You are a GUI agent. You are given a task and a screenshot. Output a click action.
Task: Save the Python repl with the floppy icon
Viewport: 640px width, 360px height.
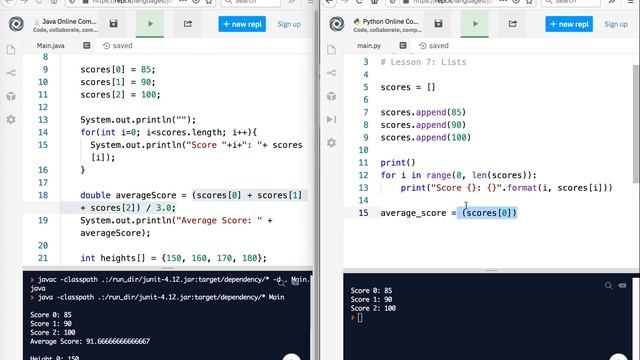tap(438, 24)
